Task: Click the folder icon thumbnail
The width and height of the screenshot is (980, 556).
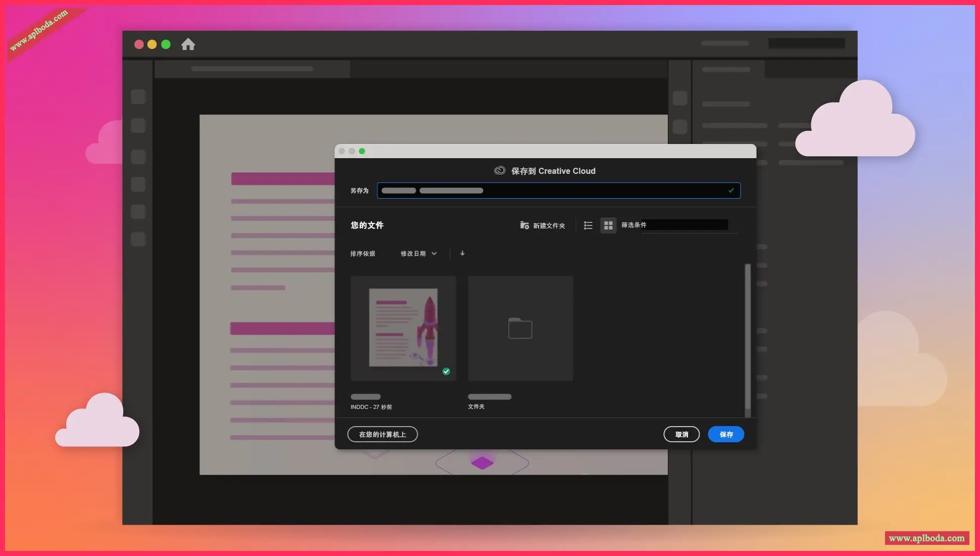Action: pos(520,329)
